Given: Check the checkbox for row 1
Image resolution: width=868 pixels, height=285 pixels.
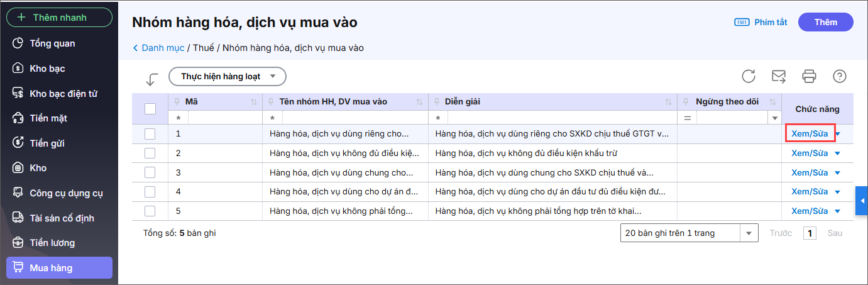Looking at the screenshot, I should (150, 134).
